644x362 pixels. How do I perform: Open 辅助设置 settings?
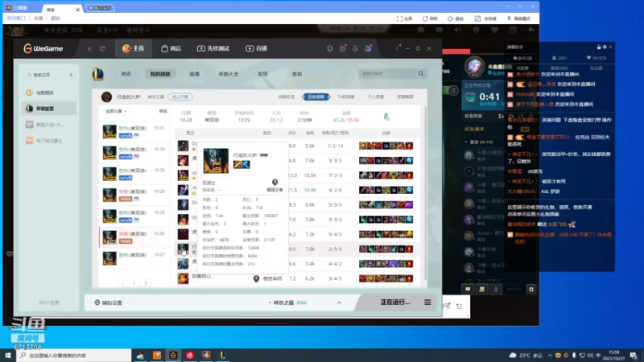pyautogui.click(x=109, y=302)
